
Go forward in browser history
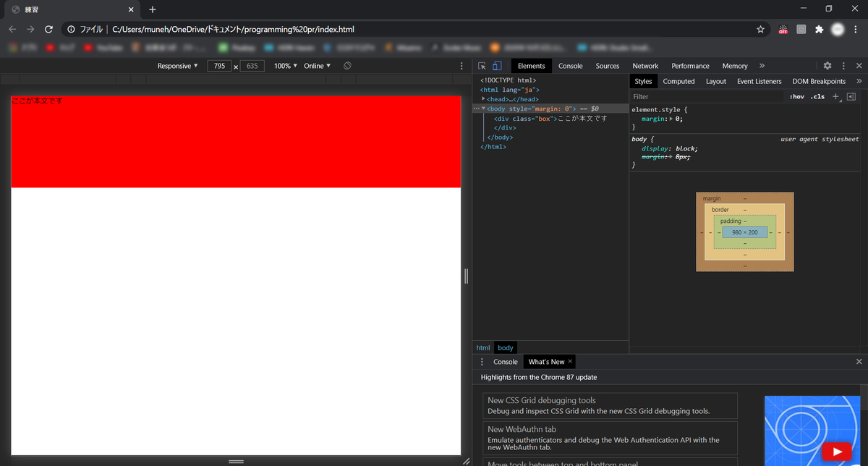point(30,30)
